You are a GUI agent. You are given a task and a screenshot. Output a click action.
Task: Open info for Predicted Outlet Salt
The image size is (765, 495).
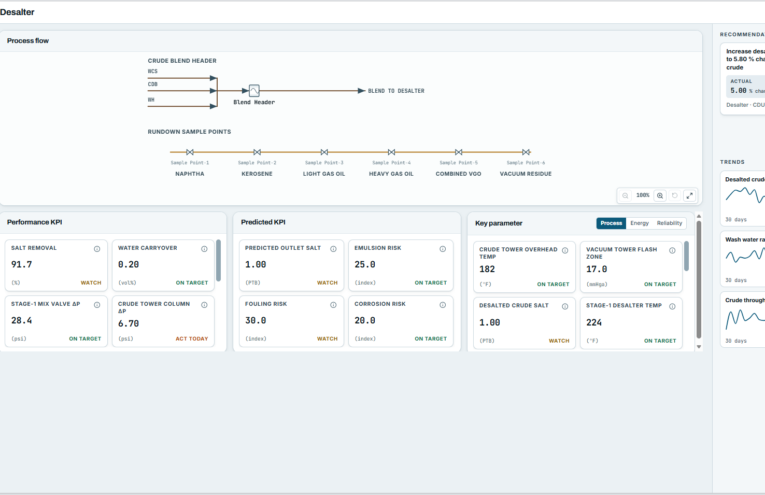tap(333, 249)
